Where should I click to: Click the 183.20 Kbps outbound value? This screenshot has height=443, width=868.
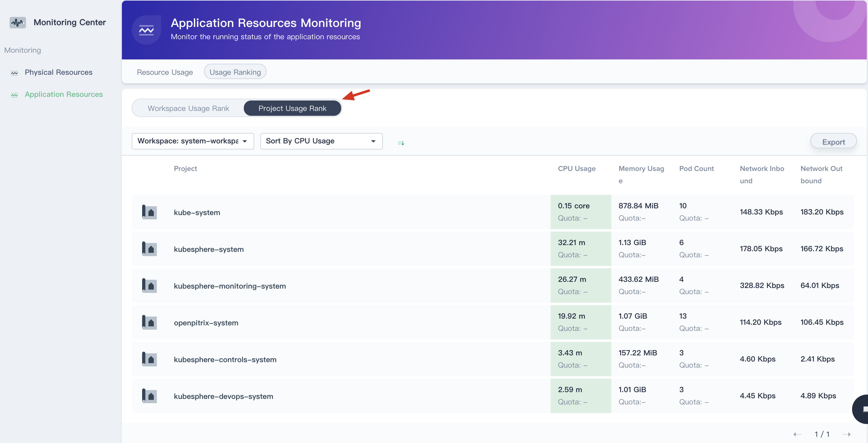(822, 212)
